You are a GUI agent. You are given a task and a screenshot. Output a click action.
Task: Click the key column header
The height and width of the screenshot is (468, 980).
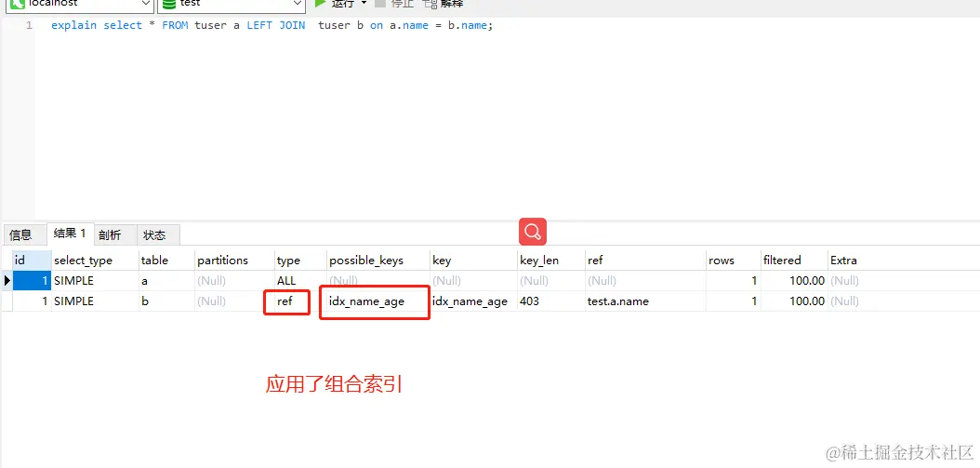click(474, 261)
